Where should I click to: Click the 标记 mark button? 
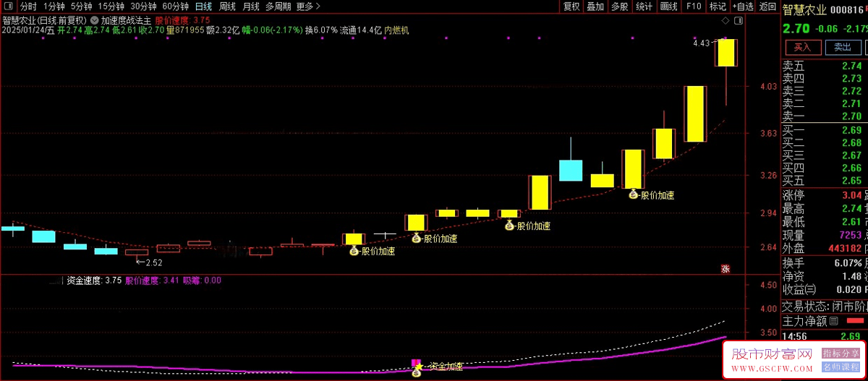click(x=717, y=7)
